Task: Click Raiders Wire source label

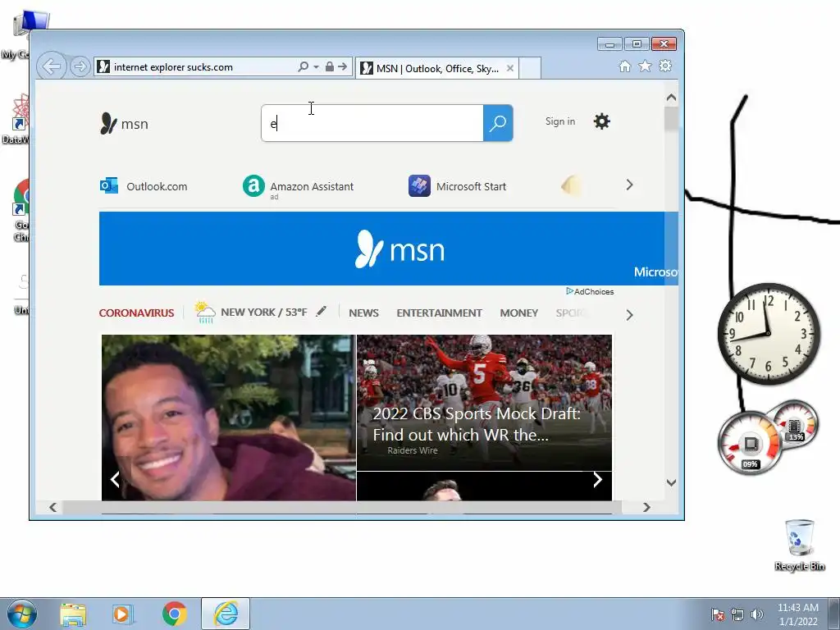Action: coord(413,450)
